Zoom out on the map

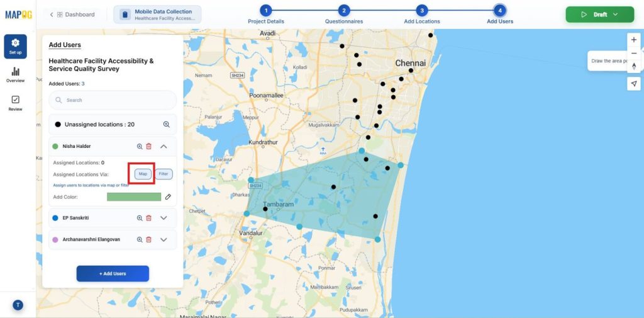(x=634, y=54)
